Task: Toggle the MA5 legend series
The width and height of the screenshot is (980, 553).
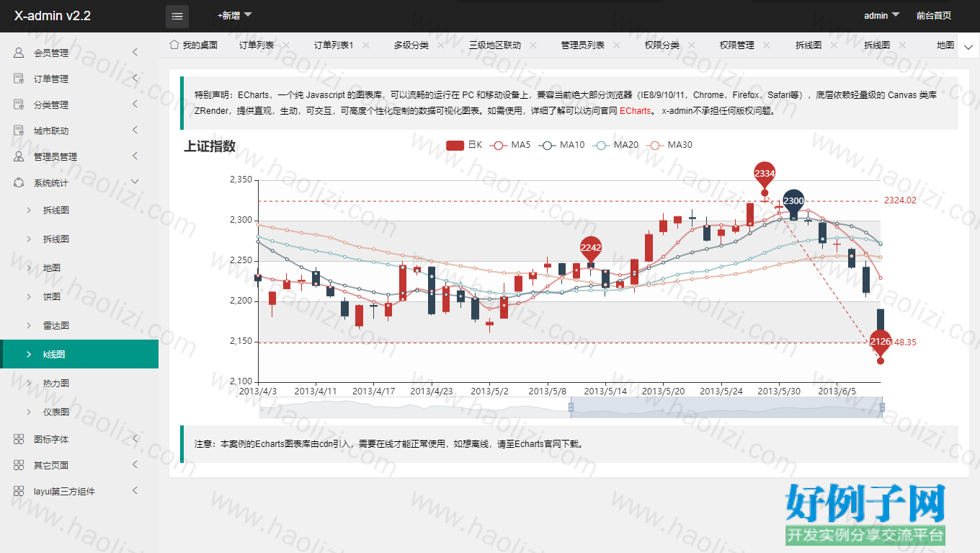Action: (509, 145)
